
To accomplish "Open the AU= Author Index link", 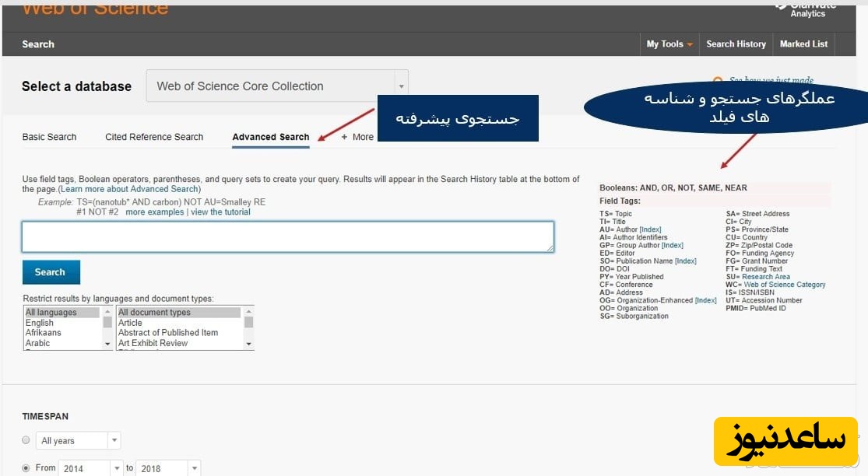I will 650,229.
